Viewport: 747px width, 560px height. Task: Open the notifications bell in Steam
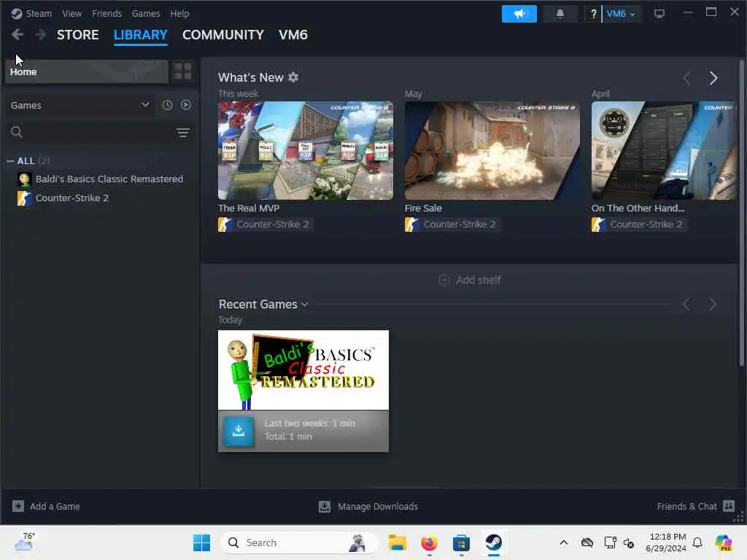560,14
